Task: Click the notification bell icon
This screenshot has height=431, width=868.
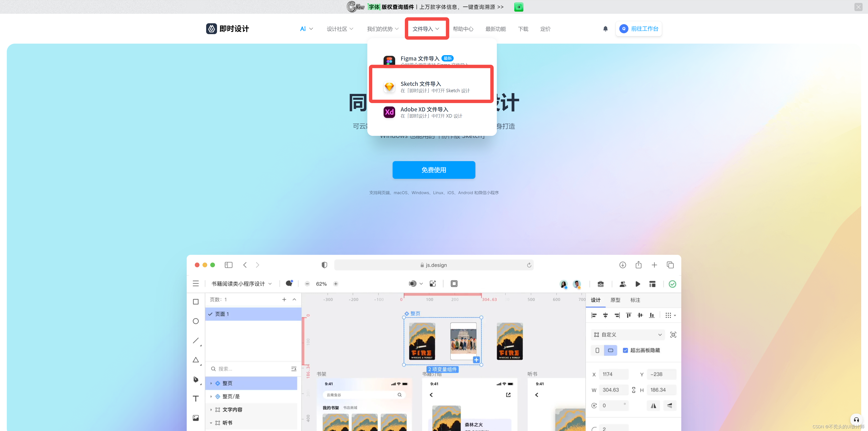Action: click(x=605, y=29)
